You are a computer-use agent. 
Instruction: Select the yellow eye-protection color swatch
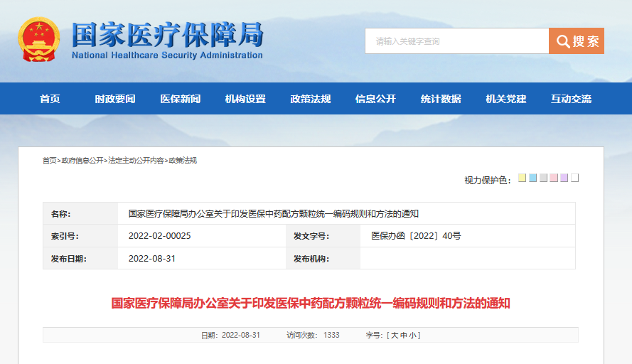coord(522,178)
